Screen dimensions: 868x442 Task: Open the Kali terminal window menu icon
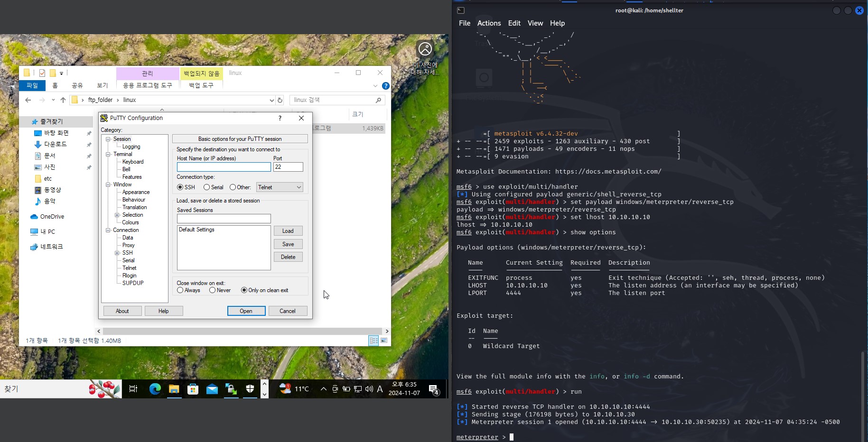(460, 10)
